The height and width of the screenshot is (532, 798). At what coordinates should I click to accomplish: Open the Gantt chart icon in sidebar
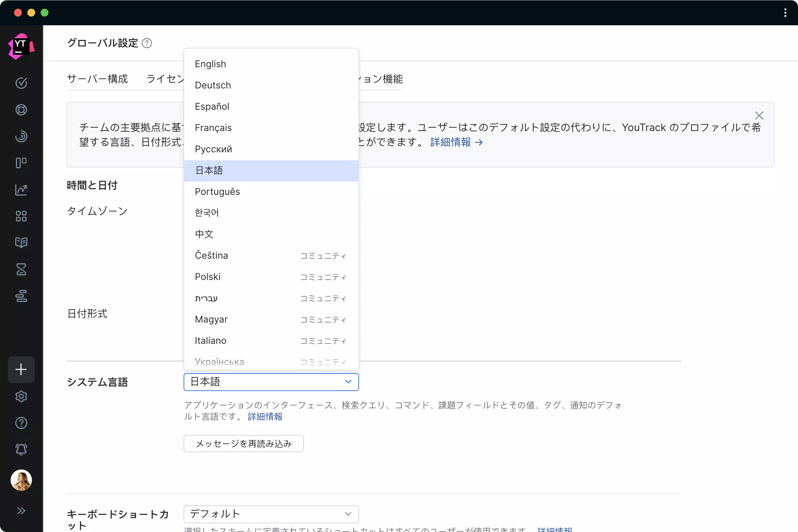point(21,297)
